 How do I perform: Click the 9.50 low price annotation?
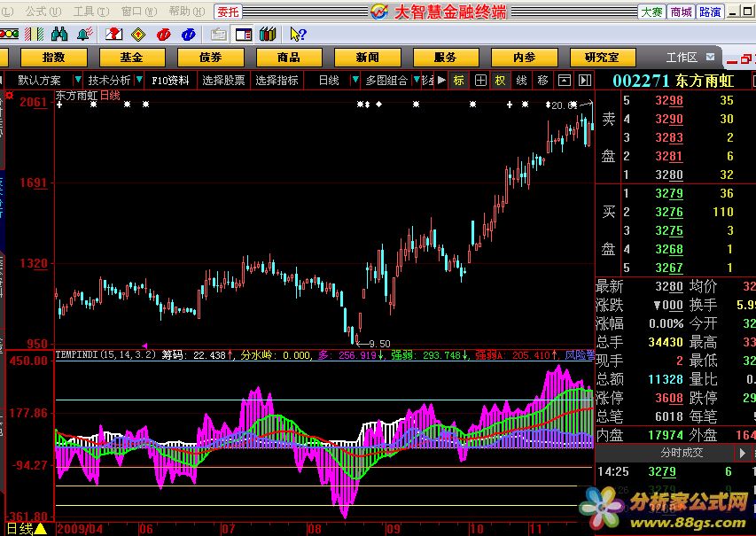379,344
